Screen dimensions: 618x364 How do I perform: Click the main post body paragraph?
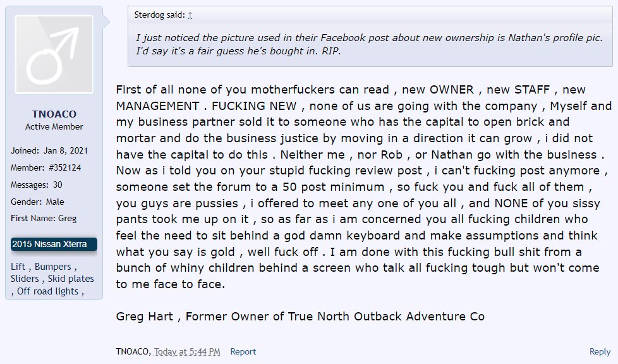363,186
